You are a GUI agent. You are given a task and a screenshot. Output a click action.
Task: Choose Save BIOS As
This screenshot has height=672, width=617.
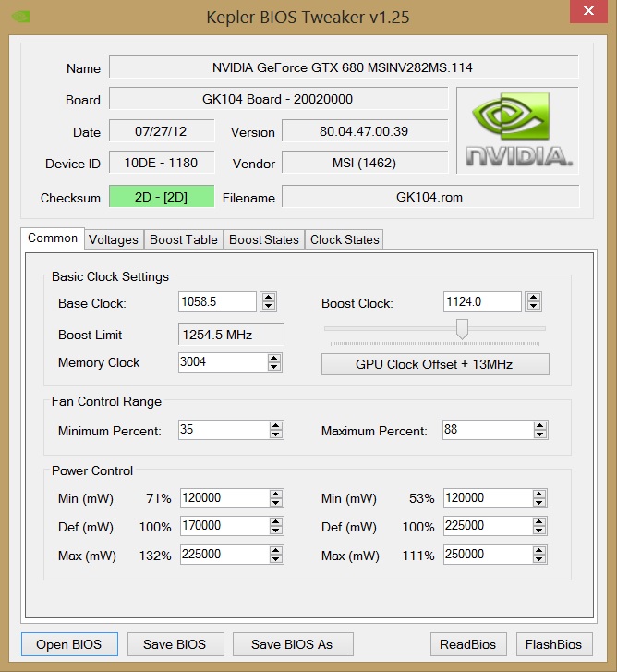coord(292,644)
